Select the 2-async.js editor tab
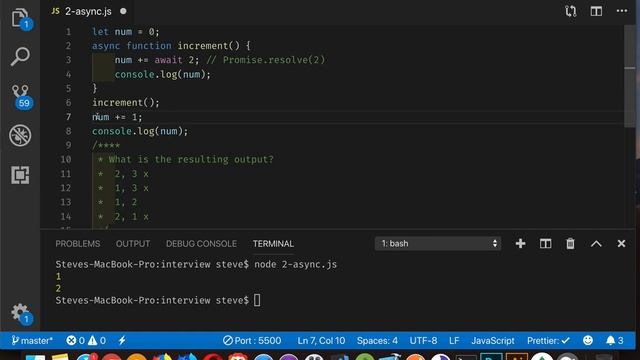This screenshot has height=360, width=640. 88,11
